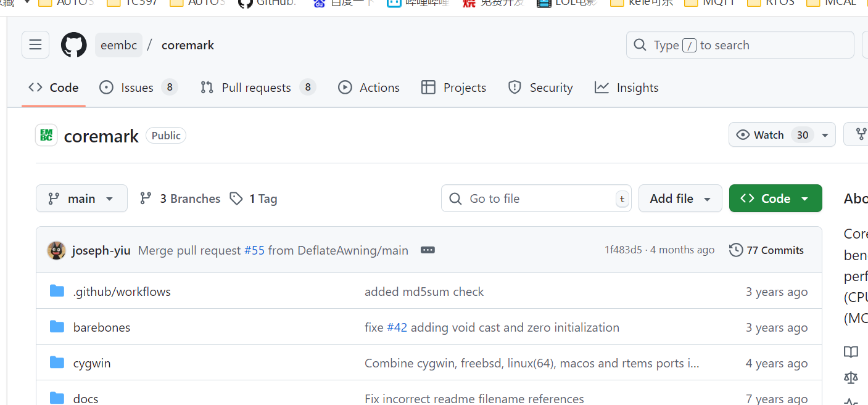Viewport: 868px width, 405px height.
Task: Click the coremark breadcrumb link
Action: (x=188, y=45)
